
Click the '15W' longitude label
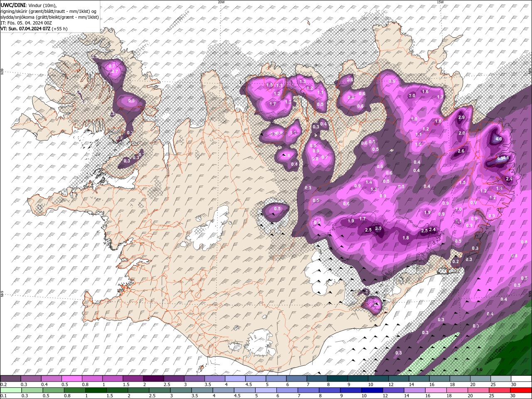tap(440, 2)
